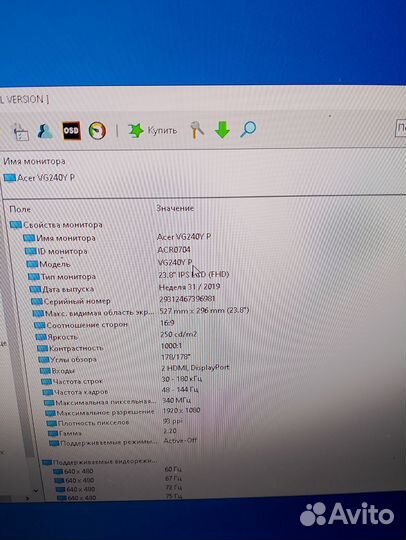This screenshot has height=540, width=406.
Task: Click the icon beside Углы обзора
Action: click(x=44, y=360)
